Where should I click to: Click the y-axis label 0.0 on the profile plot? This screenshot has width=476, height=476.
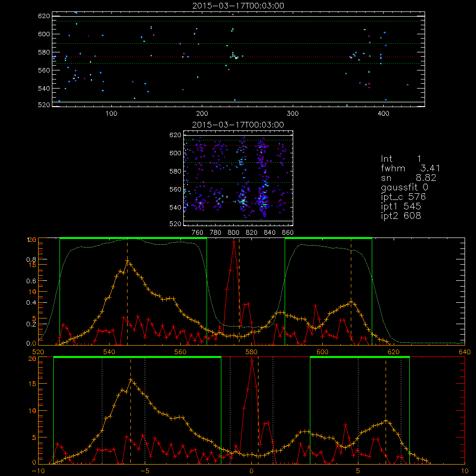tap(31, 344)
